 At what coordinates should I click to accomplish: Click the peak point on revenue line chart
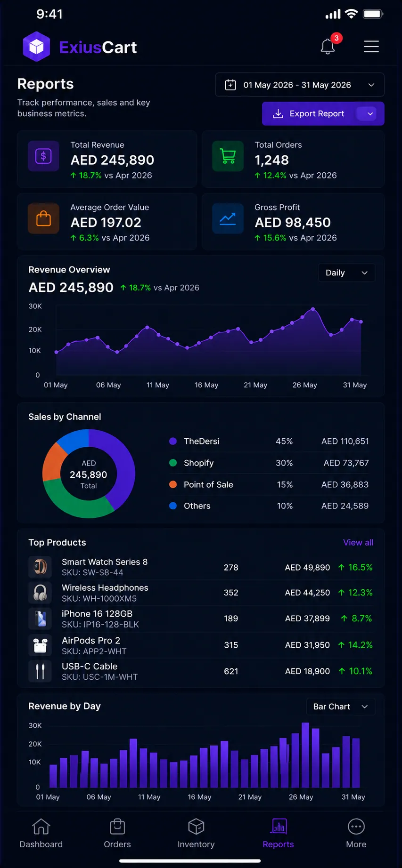(313, 309)
